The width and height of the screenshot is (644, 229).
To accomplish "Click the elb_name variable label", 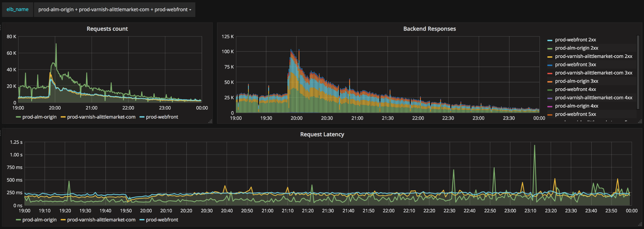I will [x=17, y=9].
